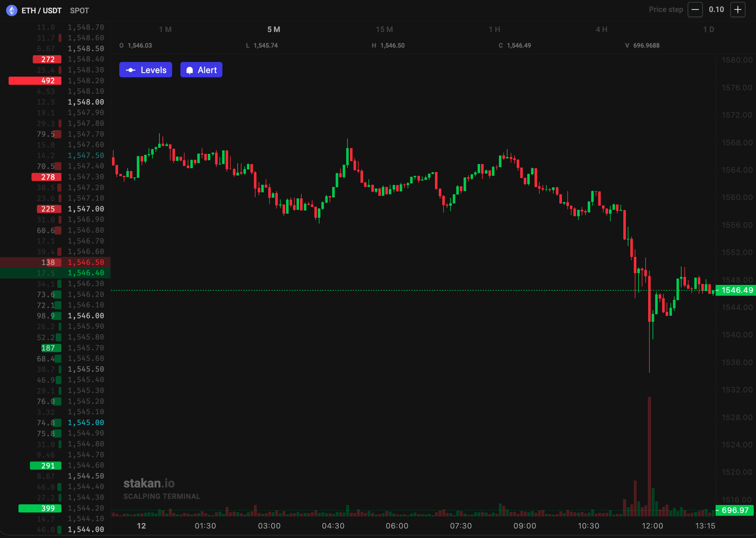Click best ask price 1,546.50

[86, 262]
